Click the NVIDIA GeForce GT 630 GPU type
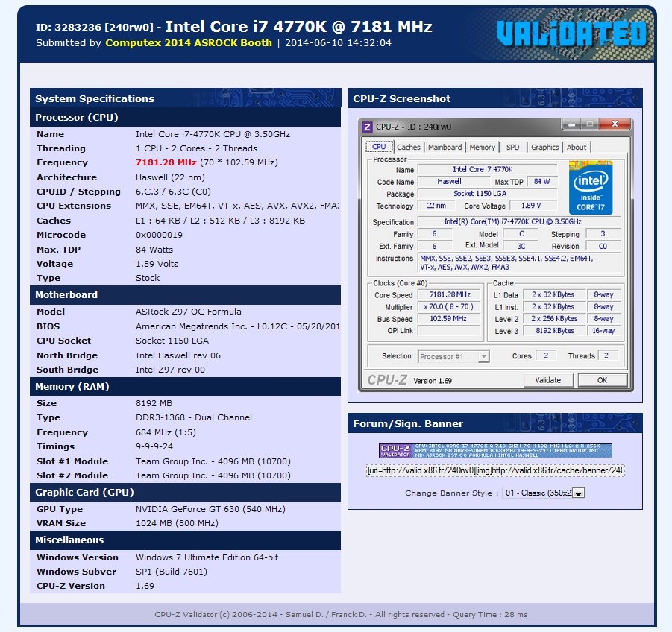The image size is (672, 632). click(x=210, y=509)
